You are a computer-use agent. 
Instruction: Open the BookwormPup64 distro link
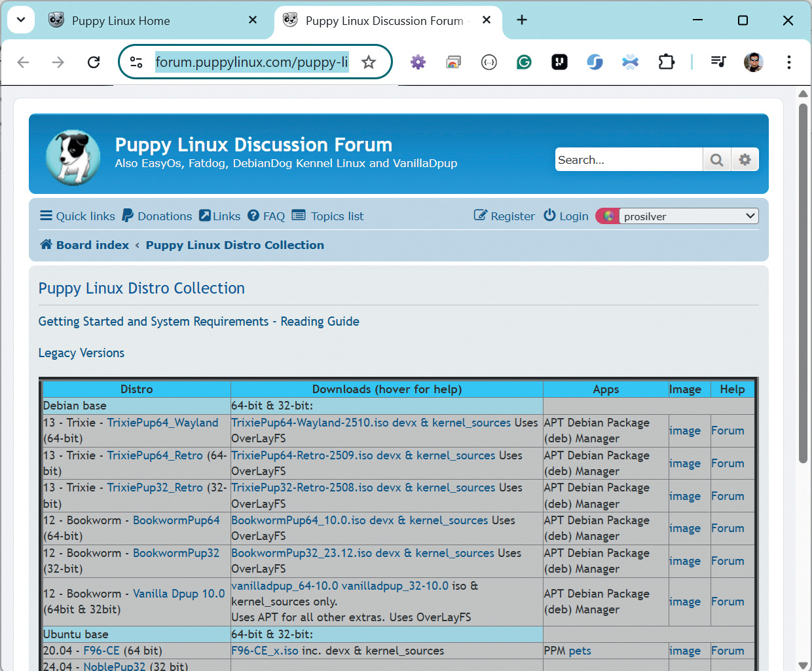coord(176,520)
